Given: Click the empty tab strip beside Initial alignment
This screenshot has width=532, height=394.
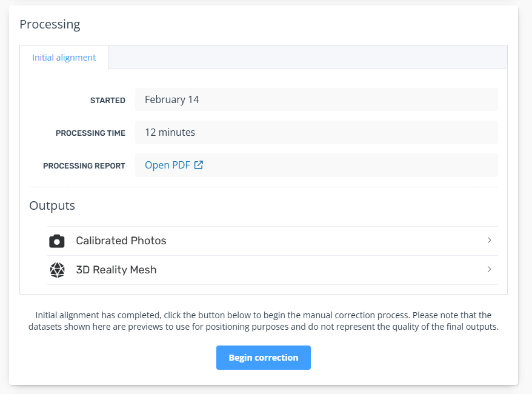Looking at the screenshot, I should (x=307, y=58).
